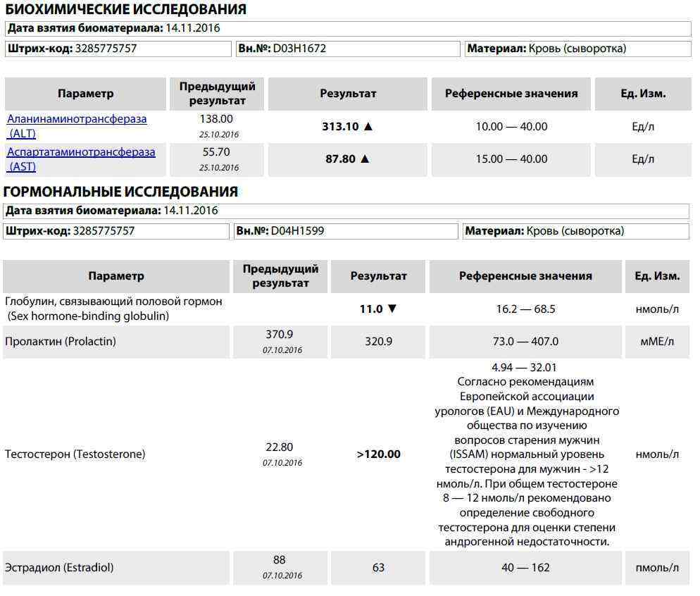Open the Аланинаминотрансфераза (ALT) link
700x596 pixels.
pos(77,125)
